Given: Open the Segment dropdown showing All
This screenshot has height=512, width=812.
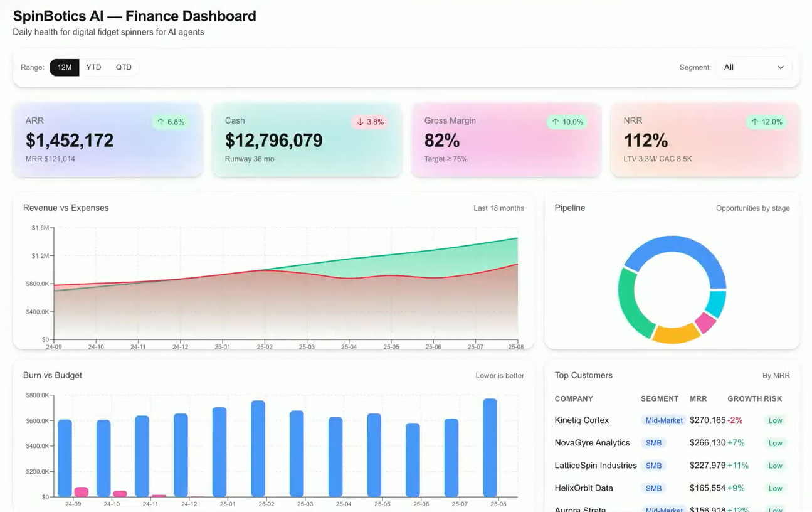Looking at the screenshot, I should click(754, 67).
